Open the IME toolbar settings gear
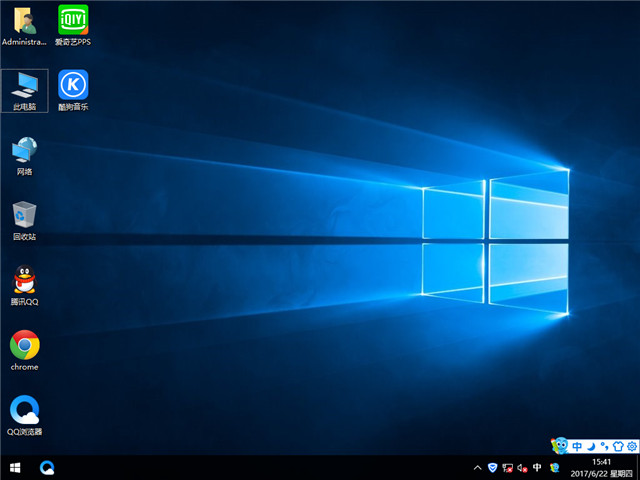The image size is (640, 480). tap(631, 447)
